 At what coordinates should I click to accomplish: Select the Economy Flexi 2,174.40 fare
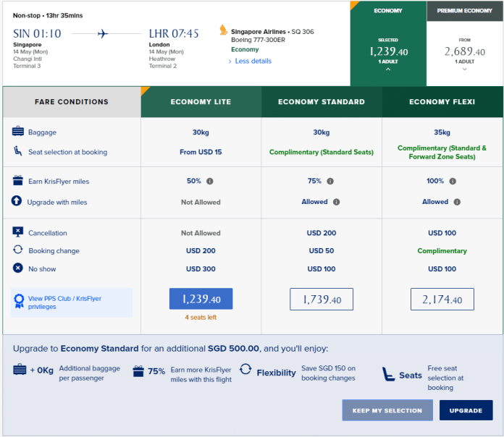tap(442, 300)
